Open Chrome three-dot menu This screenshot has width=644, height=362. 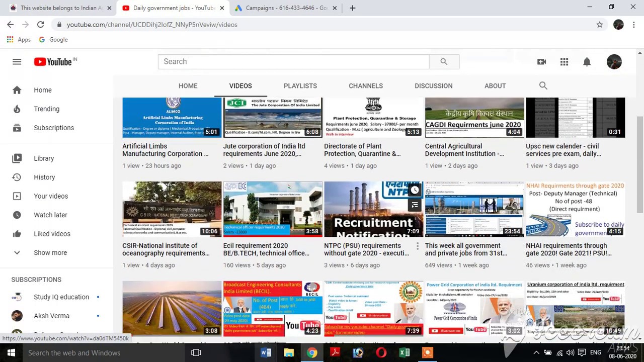point(634,24)
